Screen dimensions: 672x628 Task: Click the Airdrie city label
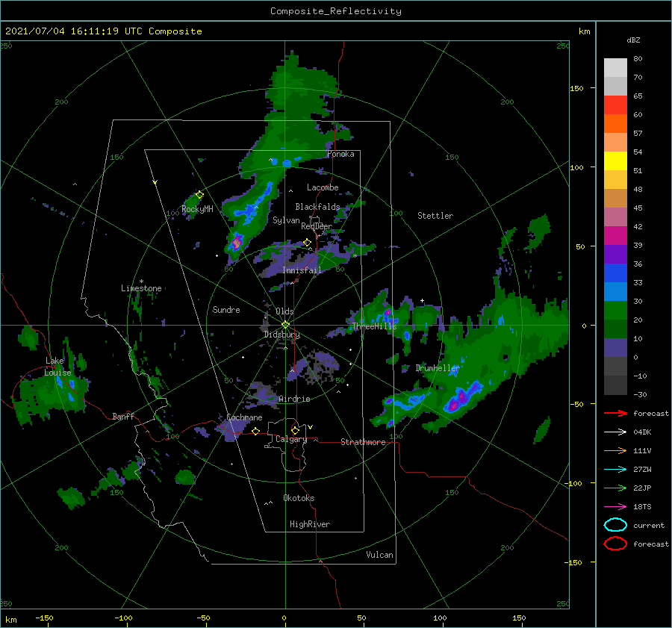click(294, 399)
